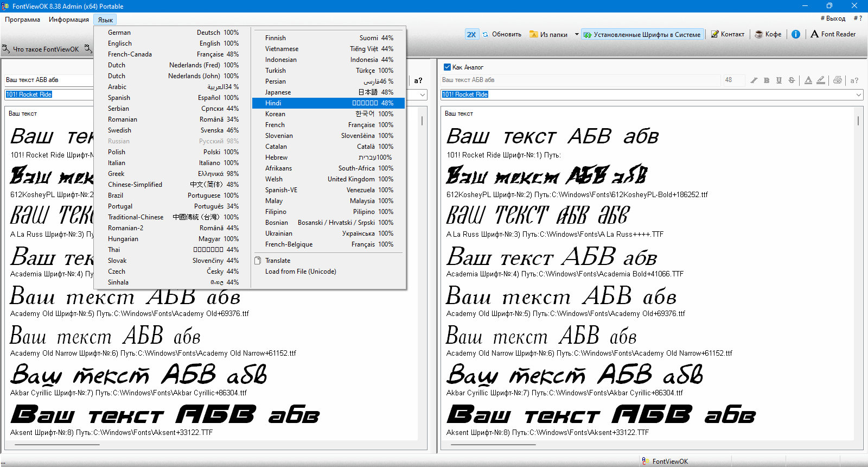Image resolution: width=868 pixels, height=467 pixels.
Task: Click Load from File (Unicode)
Action: pos(300,272)
